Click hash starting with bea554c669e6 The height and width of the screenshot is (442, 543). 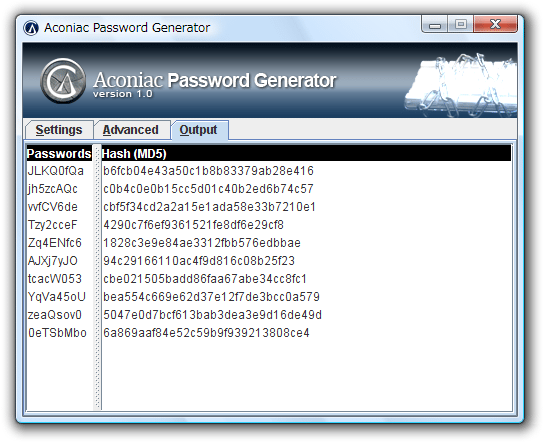212,297
